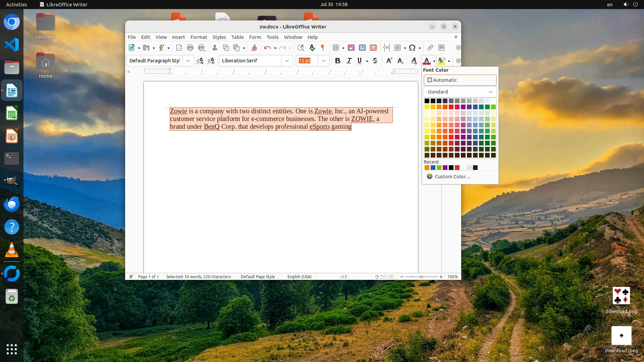Viewport: 644px width, 362px height.
Task: Open the font size dropdown arrow
Action: point(323,61)
